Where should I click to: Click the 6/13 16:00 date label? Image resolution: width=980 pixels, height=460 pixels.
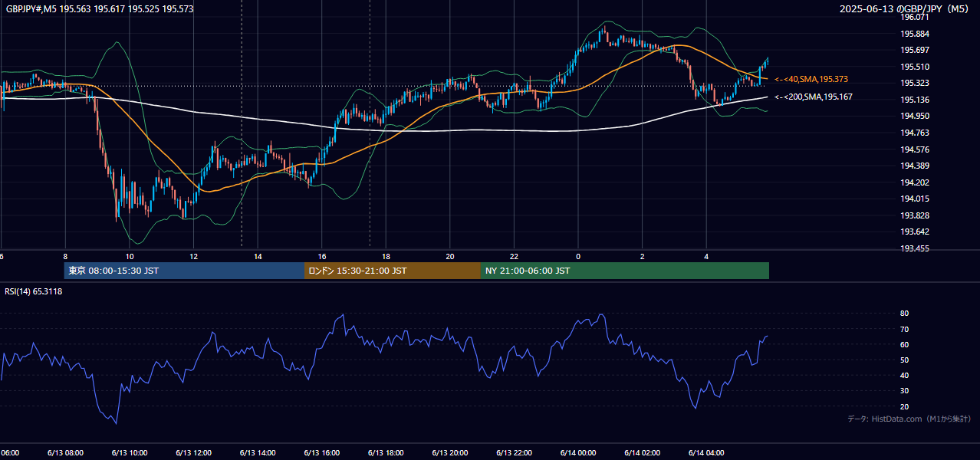point(321,452)
